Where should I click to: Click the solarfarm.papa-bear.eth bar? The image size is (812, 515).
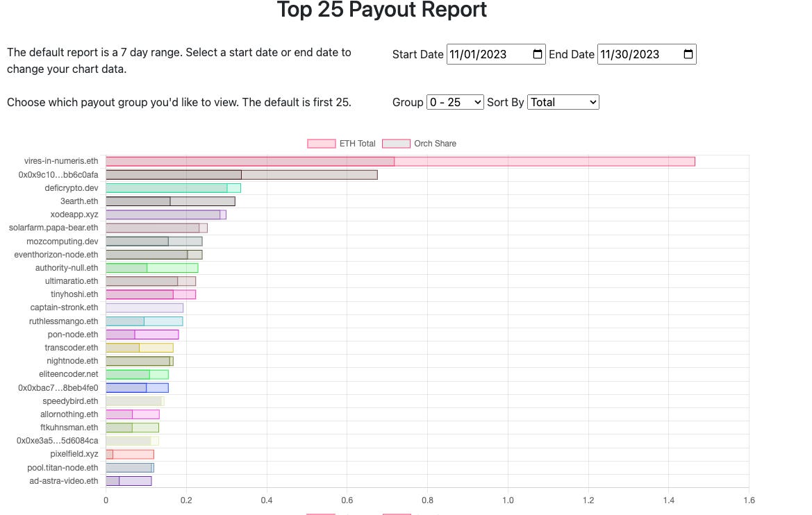(x=157, y=228)
